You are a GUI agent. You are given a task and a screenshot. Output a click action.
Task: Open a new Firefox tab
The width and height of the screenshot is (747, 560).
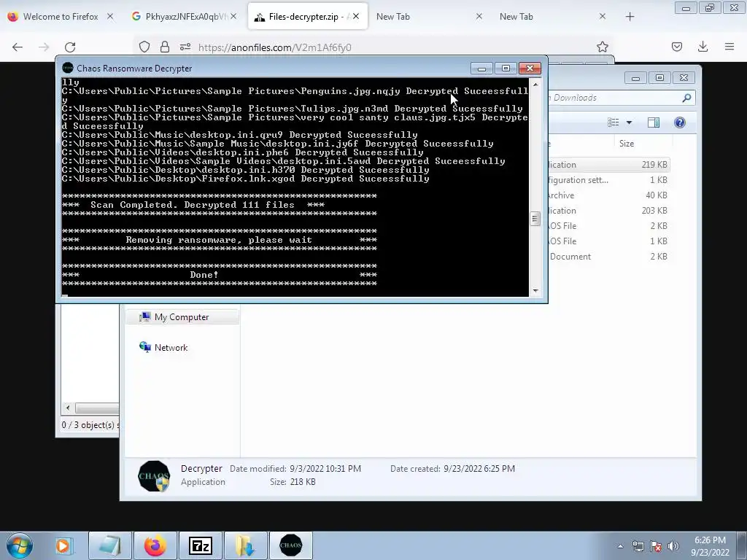630,17
